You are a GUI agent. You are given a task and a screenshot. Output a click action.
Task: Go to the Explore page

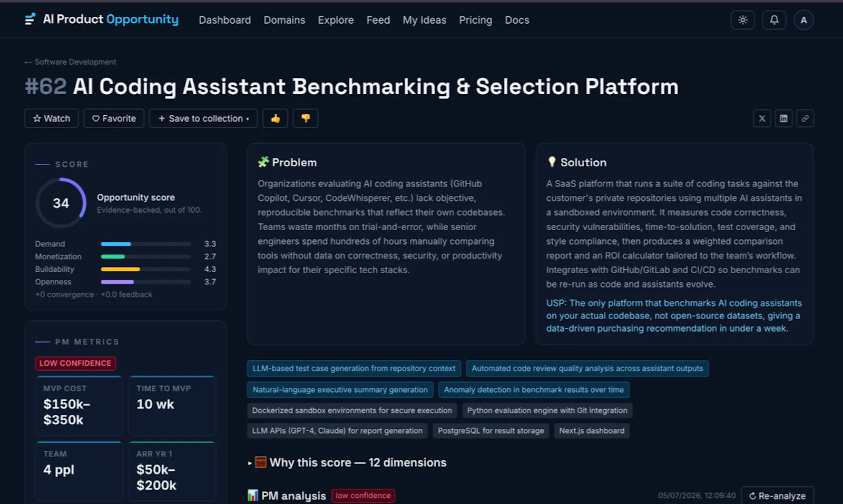click(336, 20)
